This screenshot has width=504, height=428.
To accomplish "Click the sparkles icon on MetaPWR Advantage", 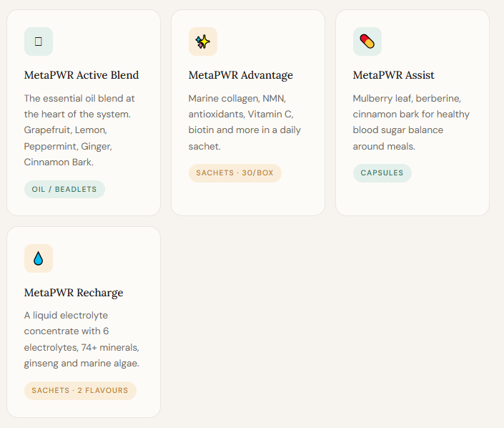I will pyautogui.click(x=203, y=42).
